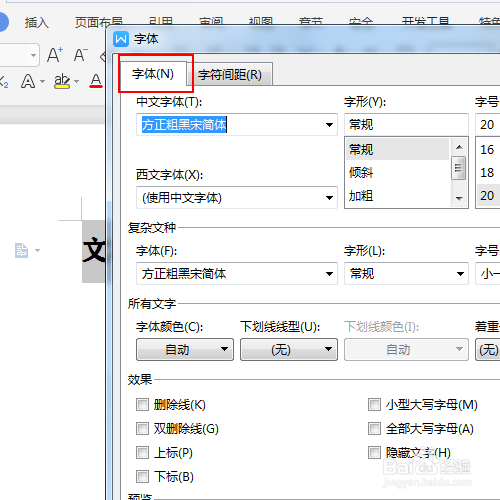Image resolution: width=500 pixels, height=500 pixels.
Task: Click the increase font size icon
Action: tap(55, 55)
